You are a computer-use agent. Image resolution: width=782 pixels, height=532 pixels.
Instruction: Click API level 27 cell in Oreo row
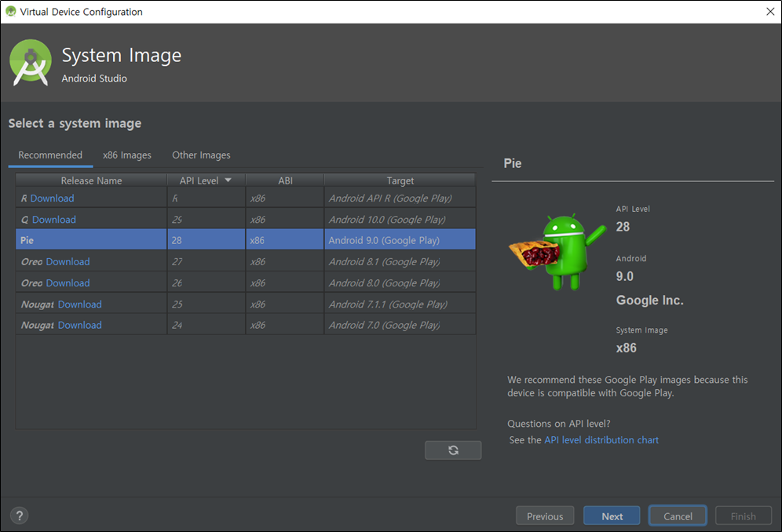[206, 261]
